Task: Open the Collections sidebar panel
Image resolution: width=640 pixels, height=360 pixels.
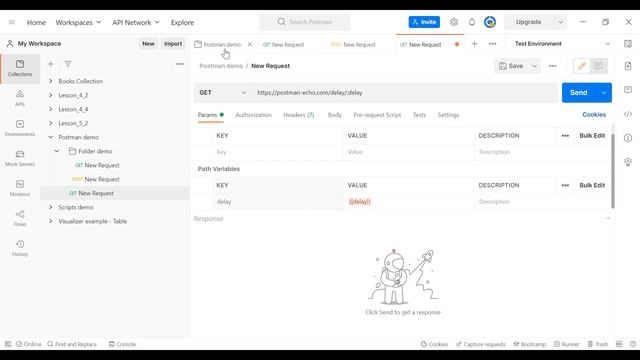Action: pyautogui.click(x=20, y=68)
